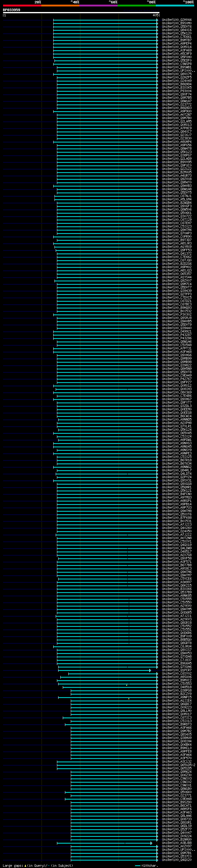Click the alignment bar for UniRef100_Q2HV44
This screenshot has width=197, height=868.
click(105, 20)
